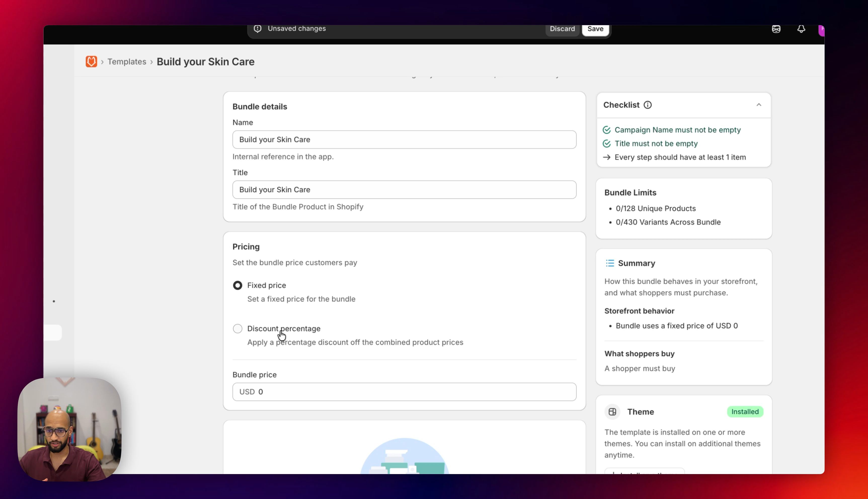Click 'Bundle uses a fixed price of USD 0'
This screenshot has height=499, width=868.
(x=677, y=326)
